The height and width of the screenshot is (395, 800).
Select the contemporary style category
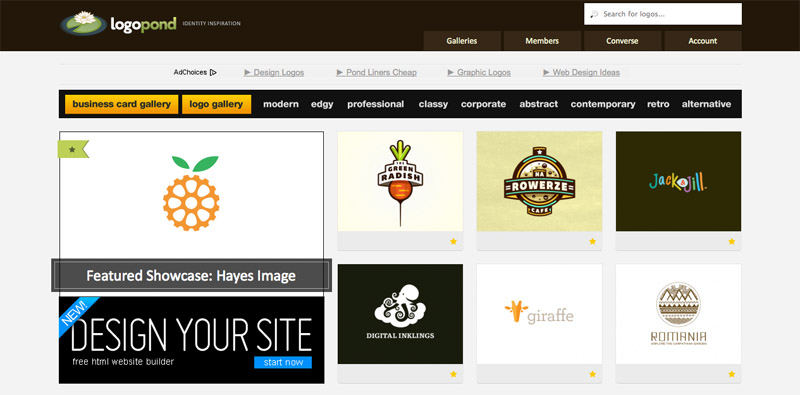pyautogui.click(x=603, y=104)
